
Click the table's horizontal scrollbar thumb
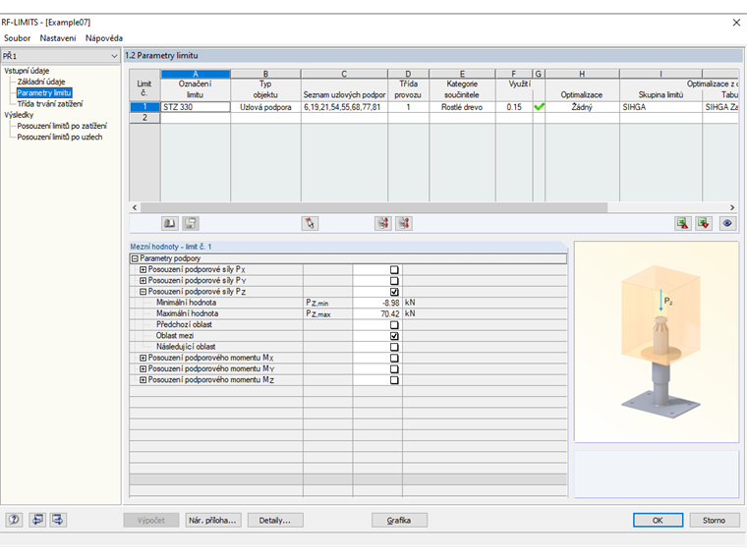pos(373,207)
